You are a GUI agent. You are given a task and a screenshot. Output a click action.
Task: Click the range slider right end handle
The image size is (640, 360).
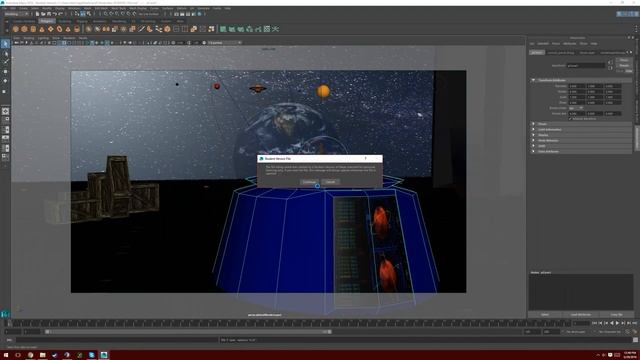click(329, 332)
